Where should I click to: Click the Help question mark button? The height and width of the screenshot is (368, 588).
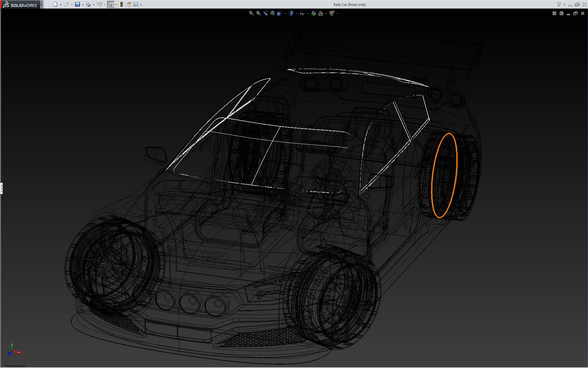pos(559,4)
